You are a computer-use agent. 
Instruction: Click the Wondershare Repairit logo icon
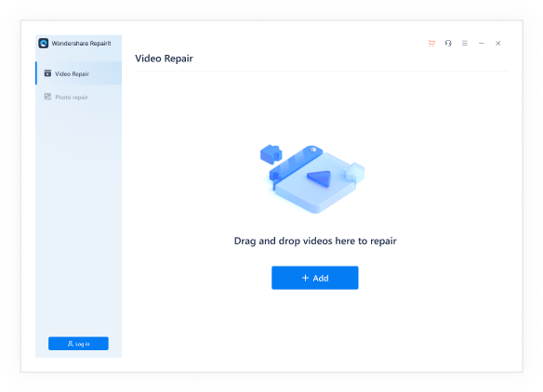click(44, 44)
